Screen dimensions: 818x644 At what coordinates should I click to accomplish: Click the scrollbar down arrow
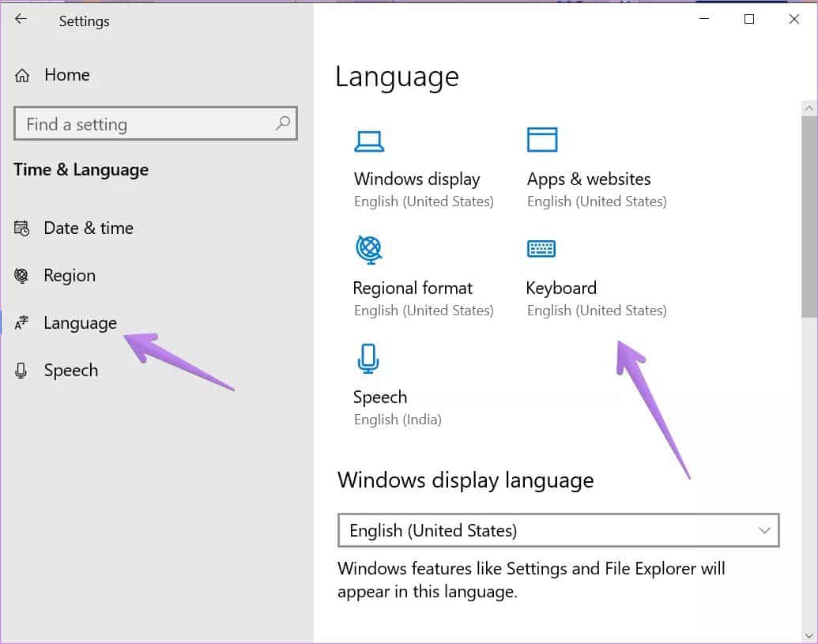[x=809, y=635]
